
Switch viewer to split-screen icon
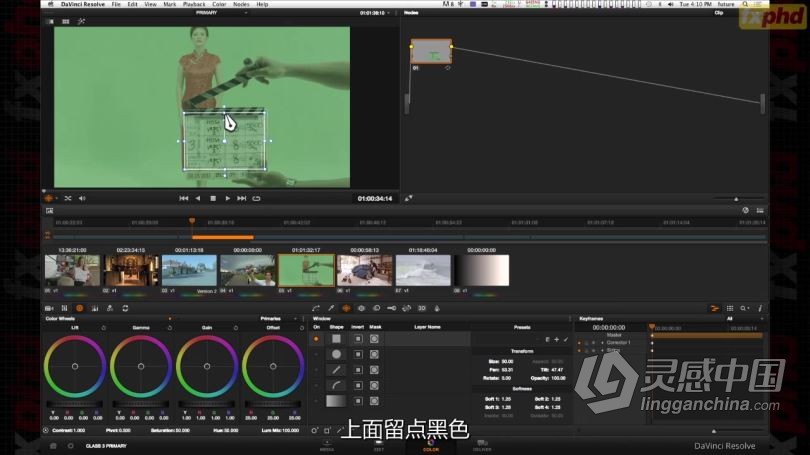[66, 22]
